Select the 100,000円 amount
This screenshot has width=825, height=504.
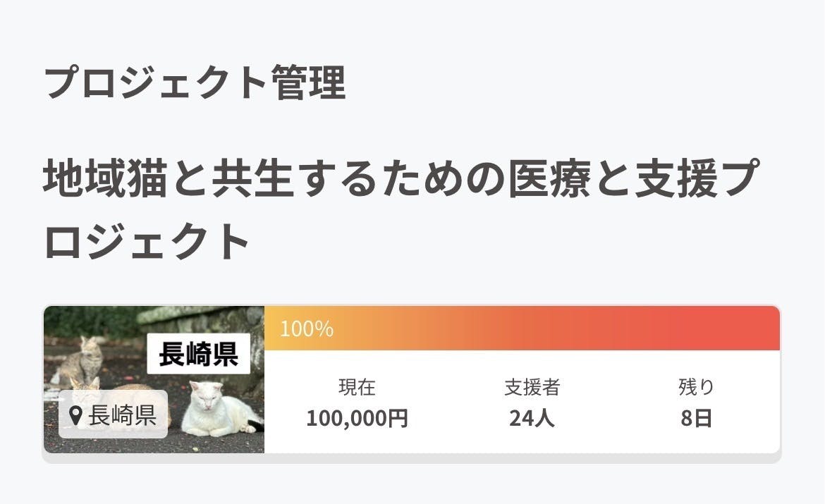click(x=357, y=419)
